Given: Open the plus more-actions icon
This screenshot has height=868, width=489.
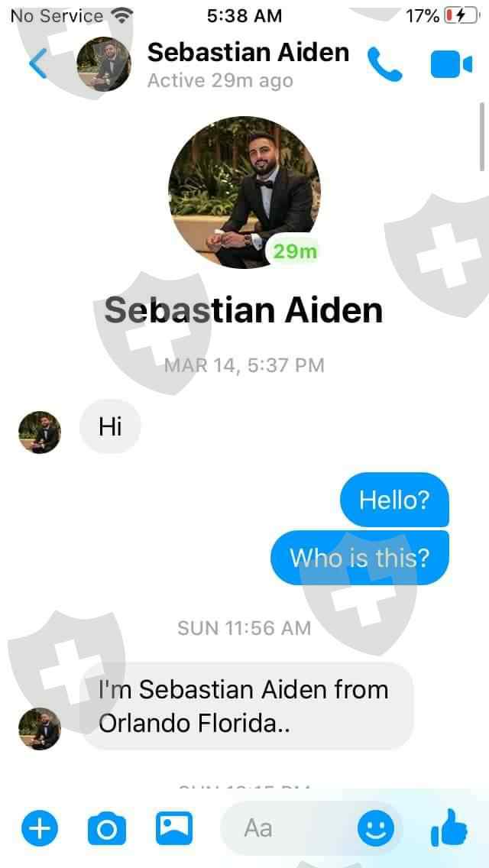Looking at the screenshot, I should 39,829.
